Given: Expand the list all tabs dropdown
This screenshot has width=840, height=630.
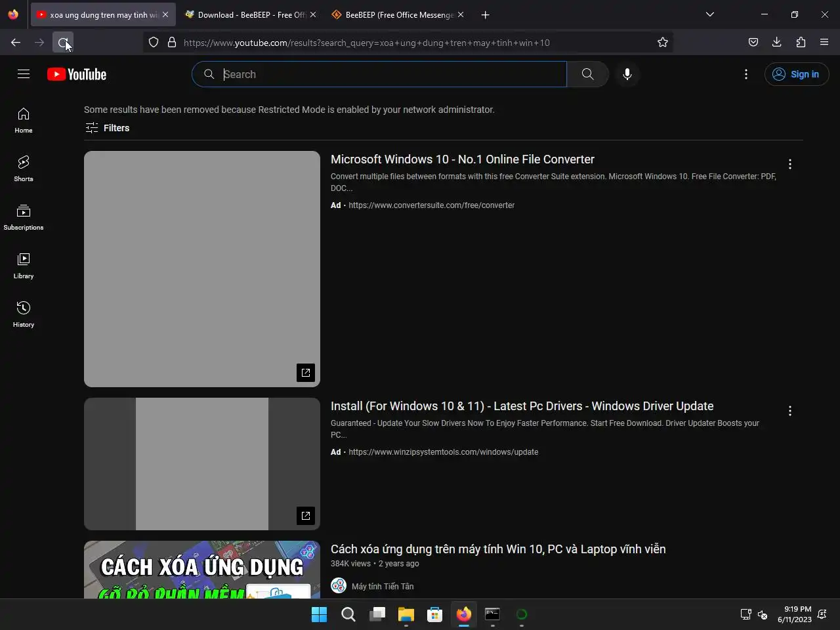Looking at the screenshot, I should click(x=710, y=14).
